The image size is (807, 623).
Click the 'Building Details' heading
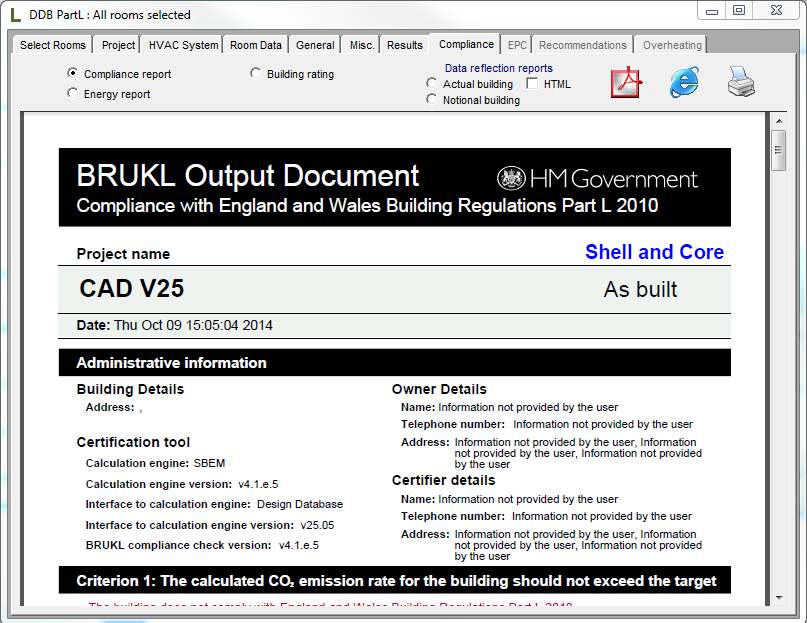pos(130,389)
